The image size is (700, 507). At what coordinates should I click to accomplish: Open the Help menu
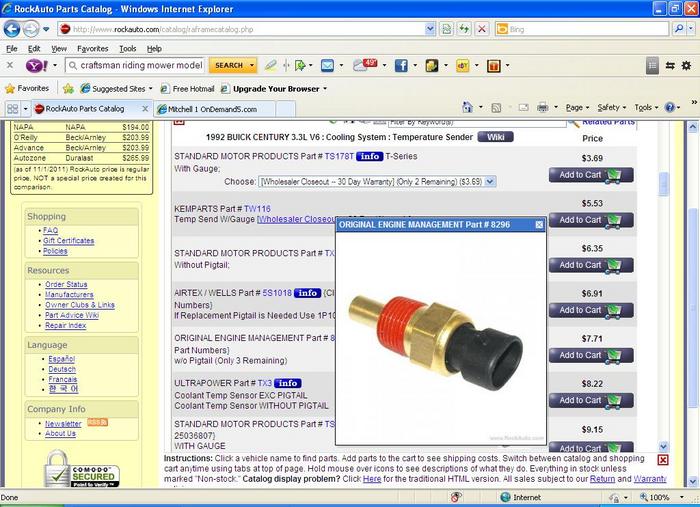(x=154, y=49)
